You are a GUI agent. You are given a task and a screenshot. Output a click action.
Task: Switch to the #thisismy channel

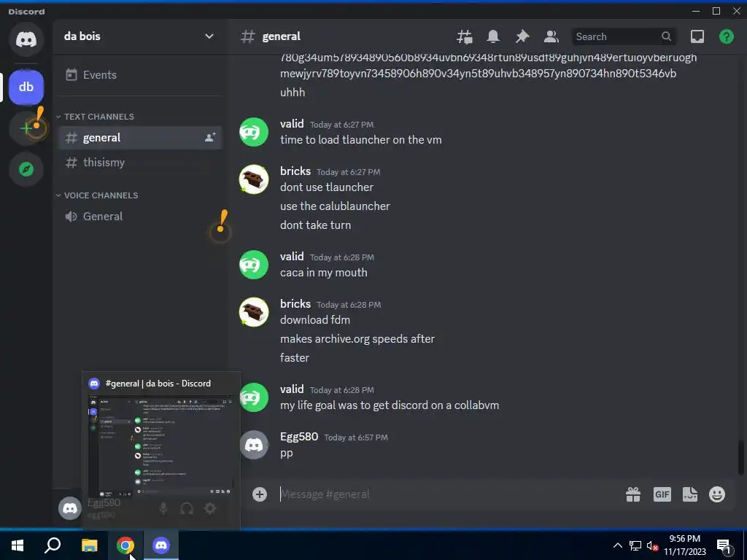[139, 163]
